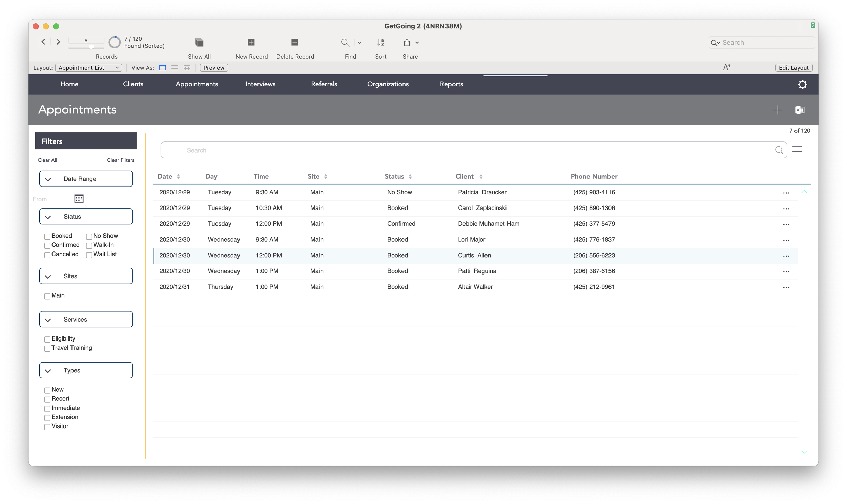Open the Reports navigation tab

click(451, 84)
